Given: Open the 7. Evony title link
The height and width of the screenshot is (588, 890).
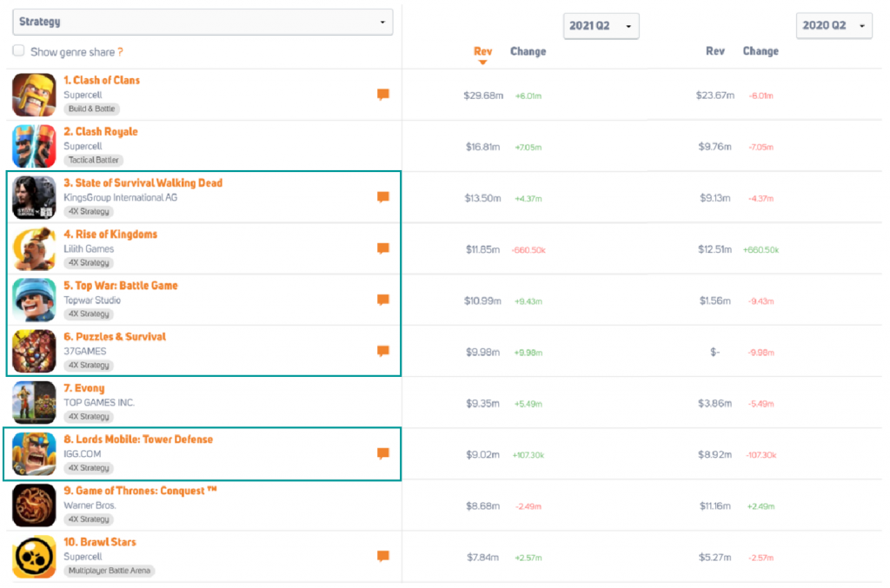Looking at the screenshot, I should (84, 388).
